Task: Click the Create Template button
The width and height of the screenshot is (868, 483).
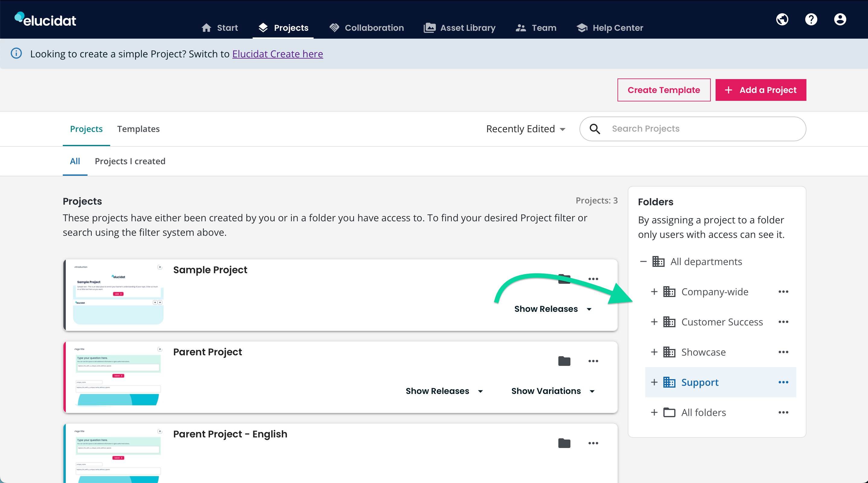Action: pyautogui.click(x=664, y=90)
